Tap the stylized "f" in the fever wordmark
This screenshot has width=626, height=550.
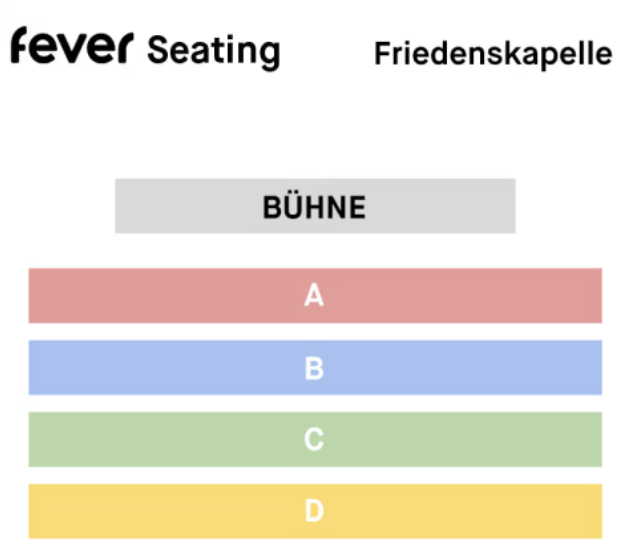[x=19, y=45]
